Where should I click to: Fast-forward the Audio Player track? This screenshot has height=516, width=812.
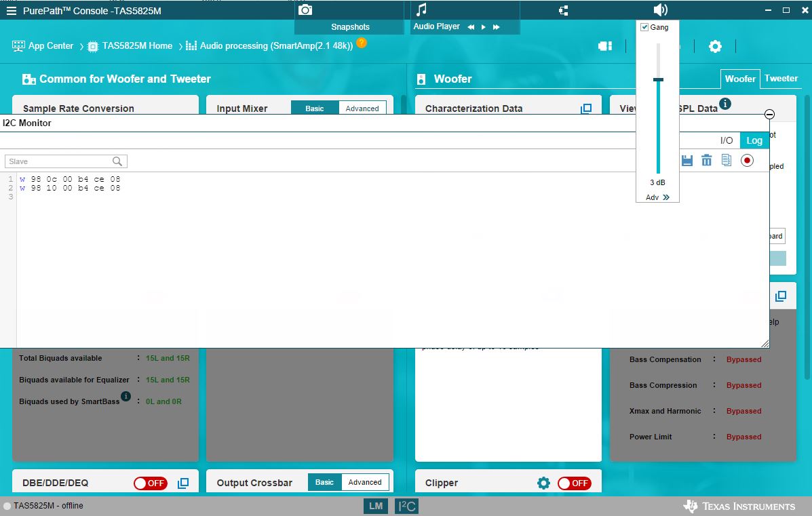496,27
